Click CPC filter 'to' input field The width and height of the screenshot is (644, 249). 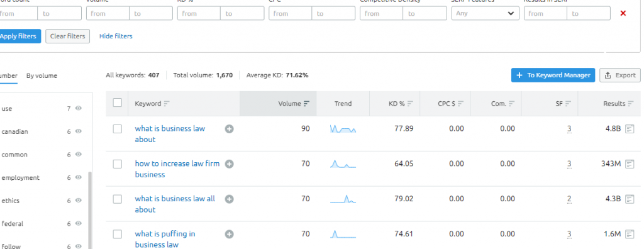(333, 13)
